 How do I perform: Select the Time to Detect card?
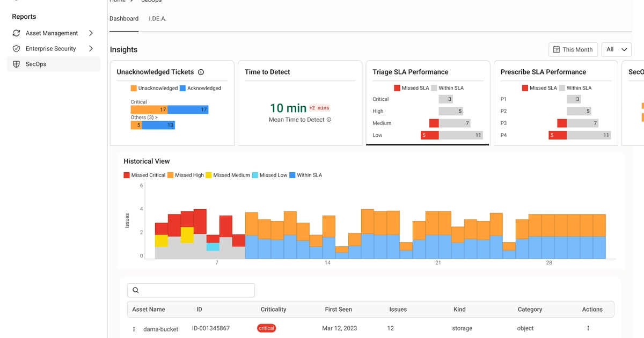coord(300,103)
